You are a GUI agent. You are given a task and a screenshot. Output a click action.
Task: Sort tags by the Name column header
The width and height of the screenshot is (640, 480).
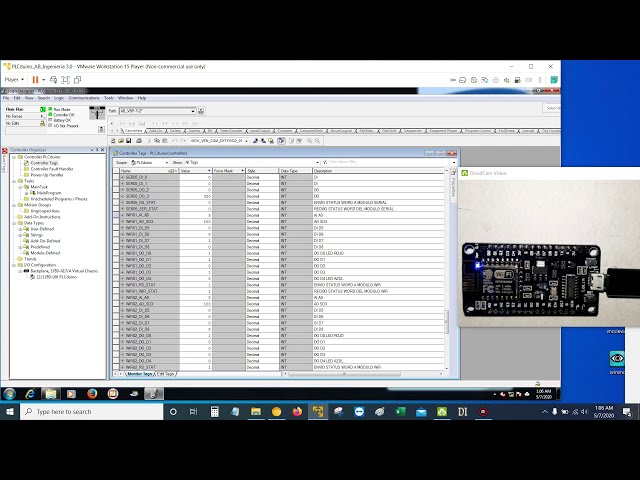coord(149,171)
